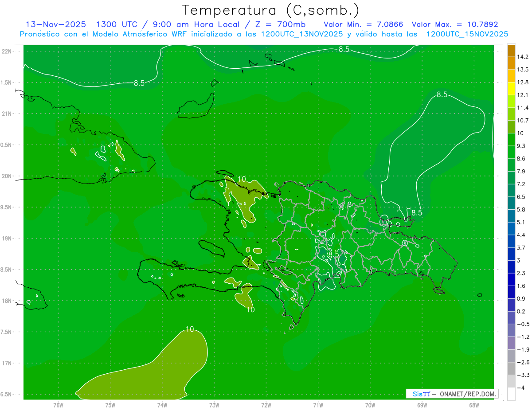Click the "70W" longitude axis label
The image size is (532, 411).
point(370,405)
